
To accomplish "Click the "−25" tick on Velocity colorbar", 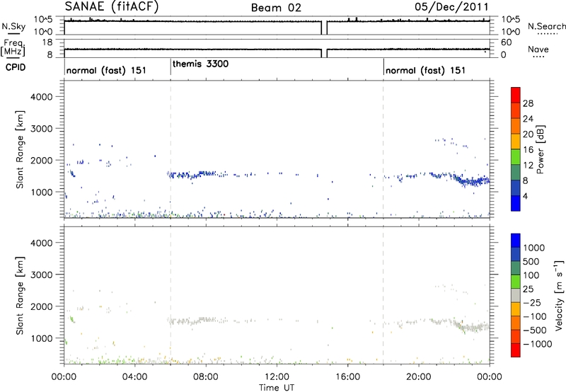I will (532, 303).
